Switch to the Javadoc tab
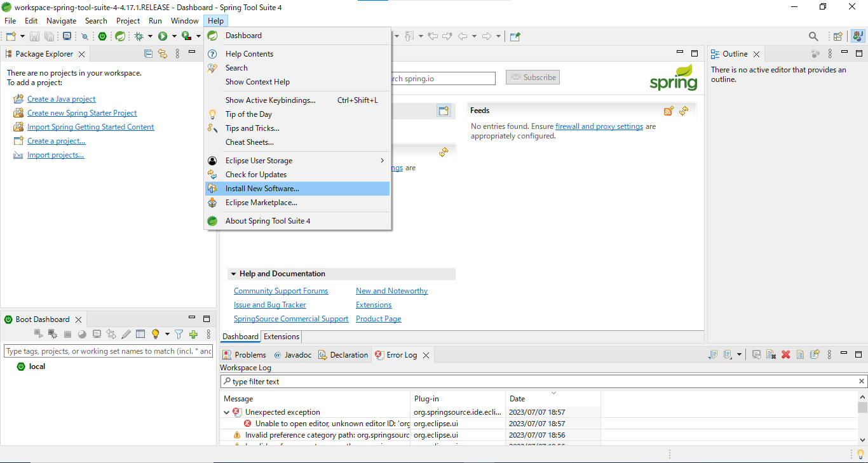 tap(293, 355)
